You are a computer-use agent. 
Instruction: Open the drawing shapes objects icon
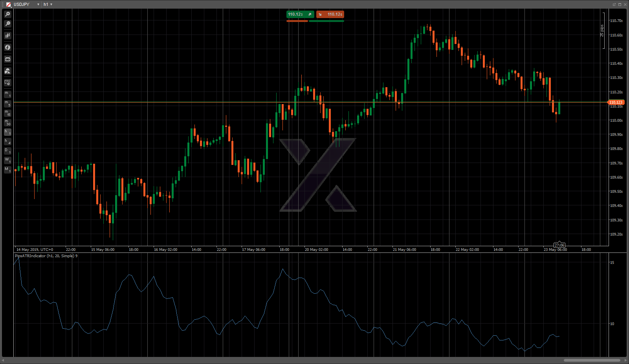7,71
